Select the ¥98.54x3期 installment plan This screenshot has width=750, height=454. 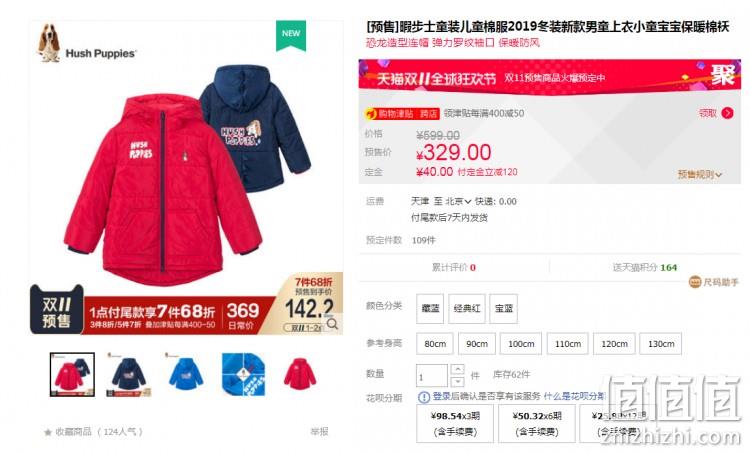click(x=455, y=423)
